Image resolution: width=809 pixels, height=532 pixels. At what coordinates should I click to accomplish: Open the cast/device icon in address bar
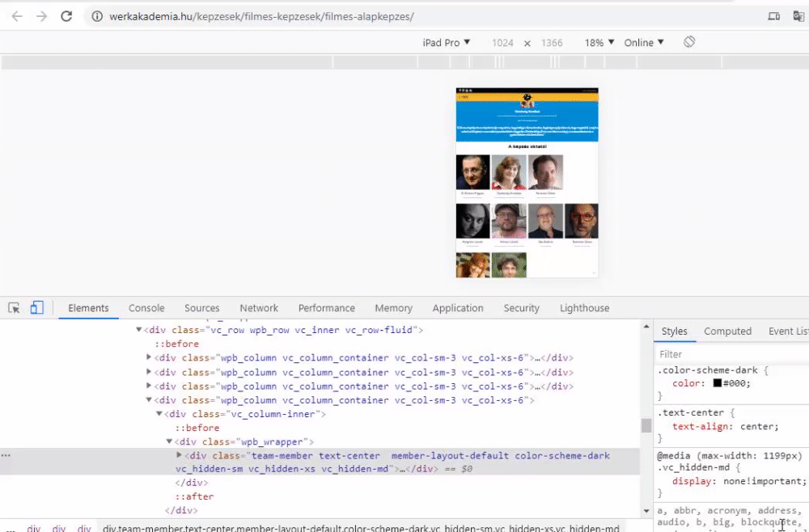pyautogui.click(x=773, y=16)
